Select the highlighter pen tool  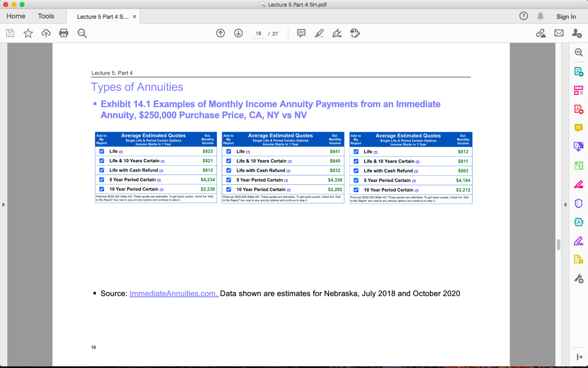tap(319, 33)
